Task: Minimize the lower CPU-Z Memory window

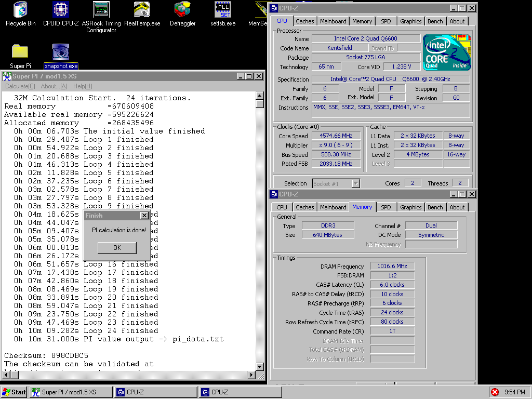Action: pyautogui.click(x=454, y=194)
